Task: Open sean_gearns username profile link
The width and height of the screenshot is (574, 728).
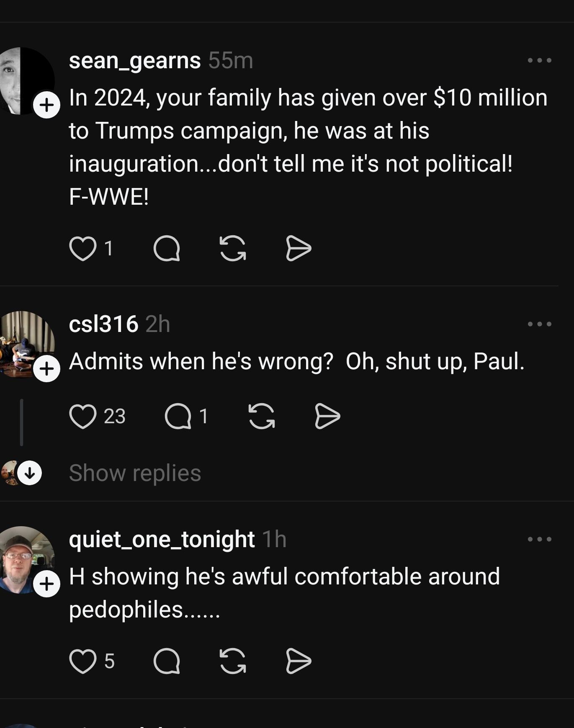Action: [x=135, y=60]
